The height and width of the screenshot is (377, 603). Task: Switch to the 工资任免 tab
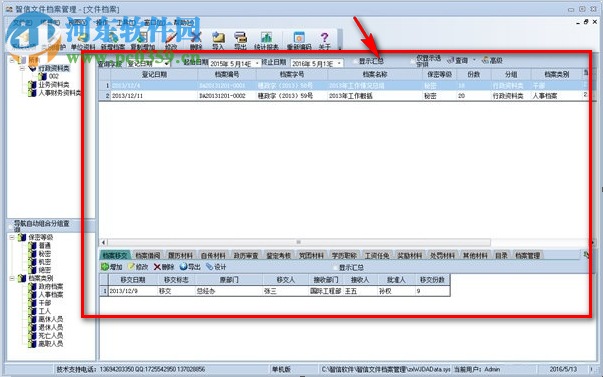tap(377, 255)
